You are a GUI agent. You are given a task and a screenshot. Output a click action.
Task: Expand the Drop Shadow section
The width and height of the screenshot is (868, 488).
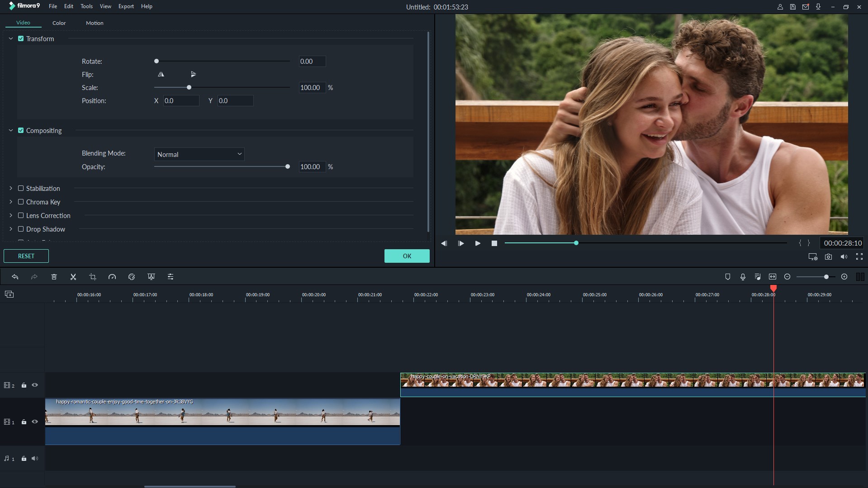tap(11, 229)
